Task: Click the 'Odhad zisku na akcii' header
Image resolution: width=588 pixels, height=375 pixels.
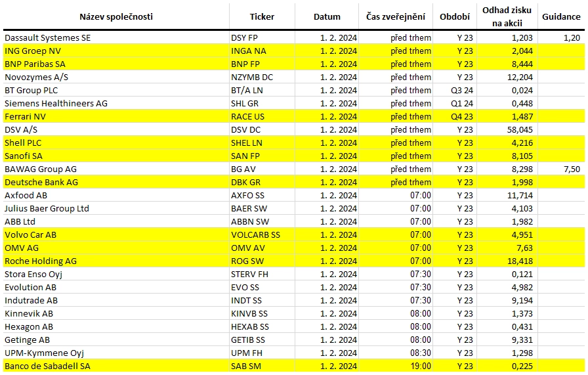Action: tap(507, 16)
